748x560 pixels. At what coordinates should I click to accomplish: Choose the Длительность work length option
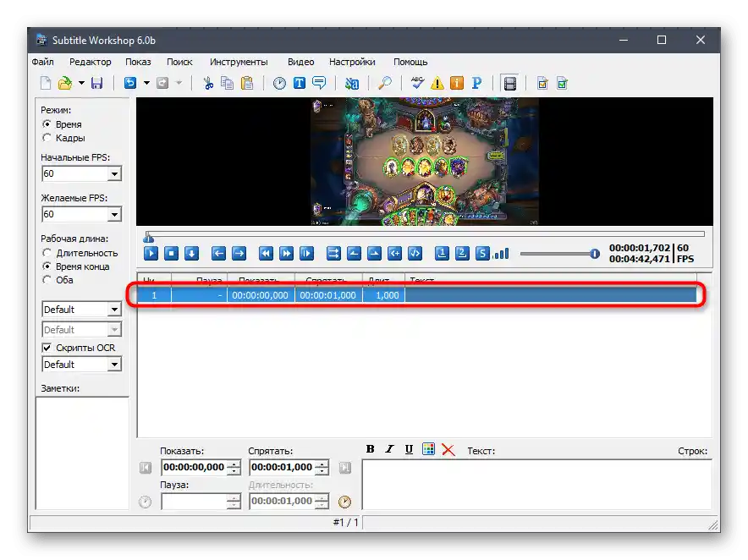pos(47,253)
